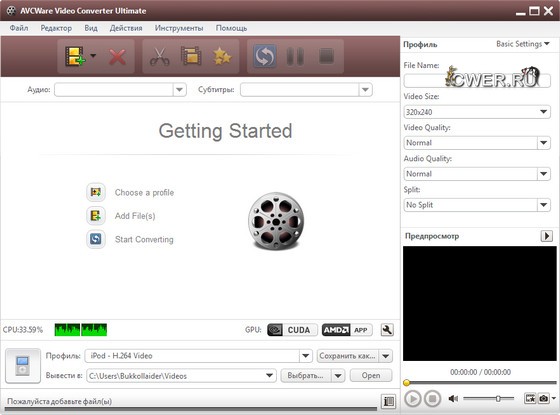Viewport: 560px width, 415px height.
Task: Click the File Name input field
Action: click(x=477, y=81)
